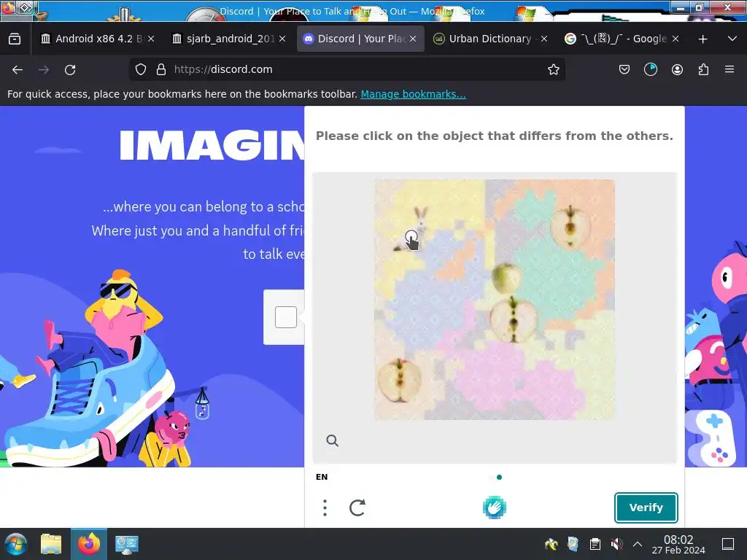
Task: Submit captcha with the Verify button
Action: click(x=646, y=507)
